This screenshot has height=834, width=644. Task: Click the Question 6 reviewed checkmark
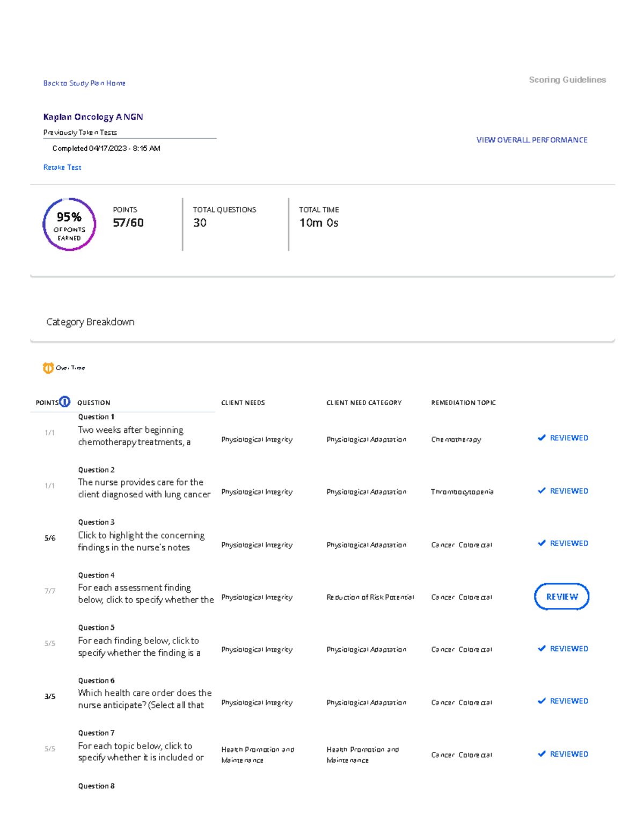pos(541,701)
